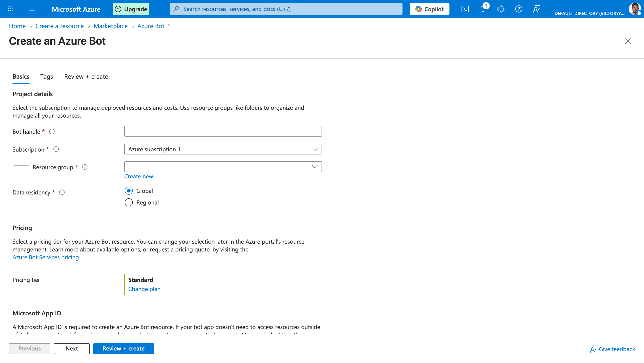644x363 pixels.
Task: Close the Create an Azure Bot blade
Action: point(628,41)
